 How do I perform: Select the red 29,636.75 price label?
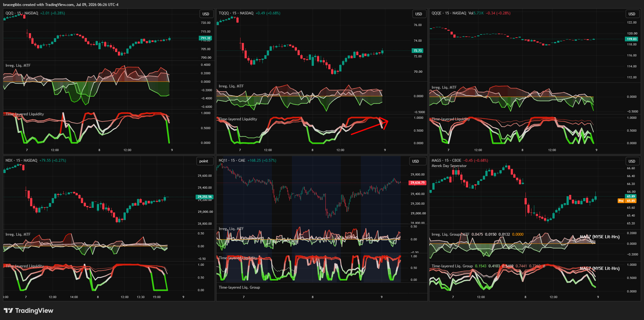point(417,183)
